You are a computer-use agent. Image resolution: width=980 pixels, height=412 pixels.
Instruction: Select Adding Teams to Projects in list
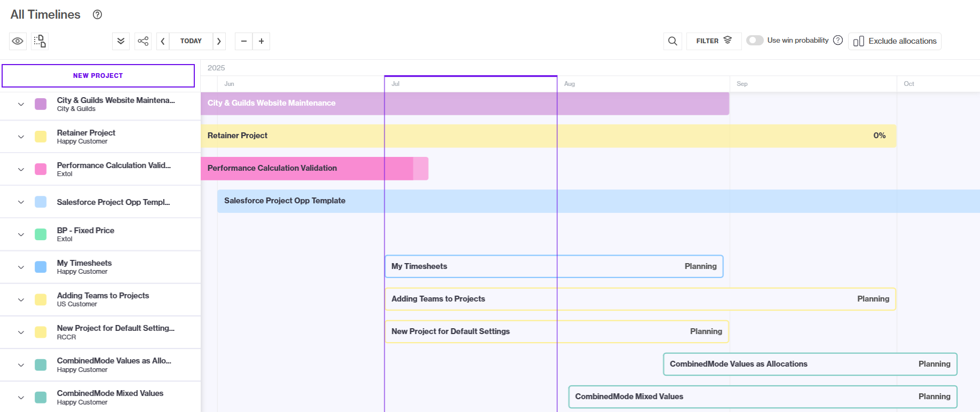tap(103, 296)
